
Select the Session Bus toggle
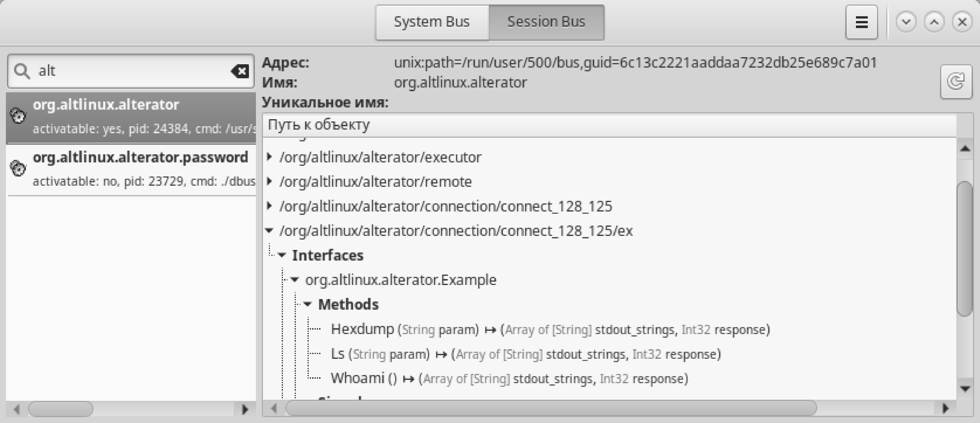[546, 22]
